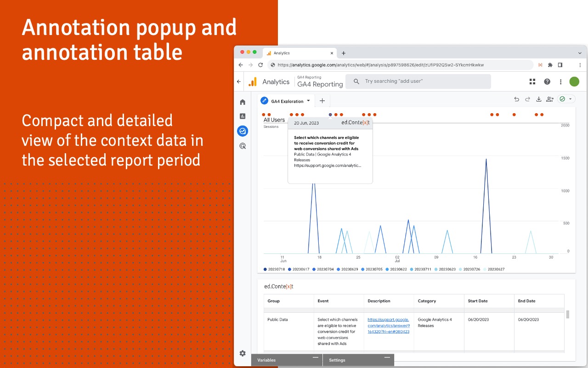Viewport: 588px width, 368px height.
Task: Open Explore in the sidebar
Action: click(x=243, y=131)
